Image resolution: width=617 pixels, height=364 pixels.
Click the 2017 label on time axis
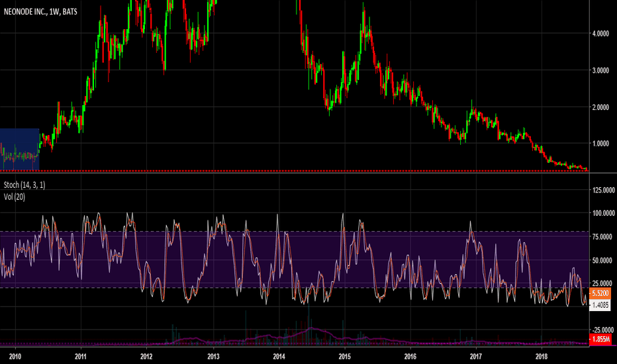click(x=476, y=357)
